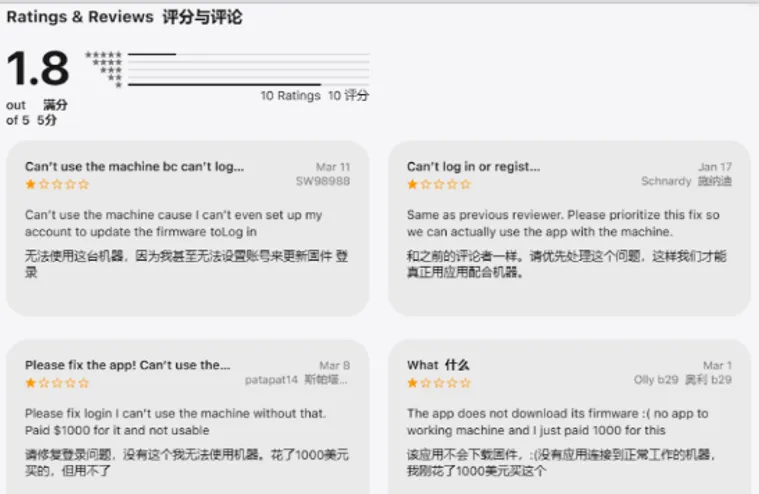759x494 pixels.
Task: Click text 'account to update the firmware toLog in'
Action: click(141, 232)
